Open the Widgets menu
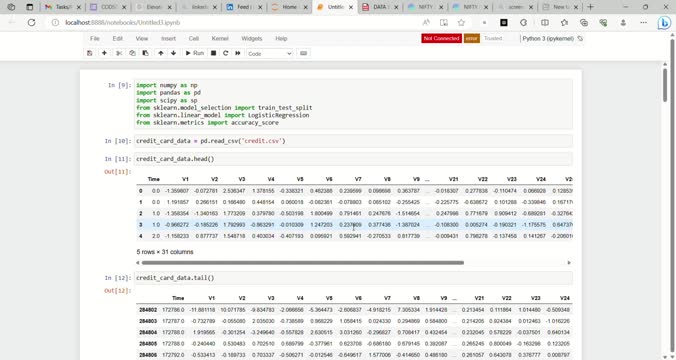This screenshot has width=676, height=360. [x=252, y=38]
